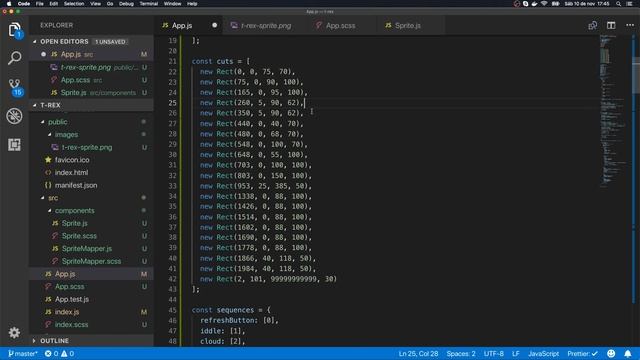Open SpriteMapper.js file
This screenshot has height=360, width=640.
click(x=91, y=249)
